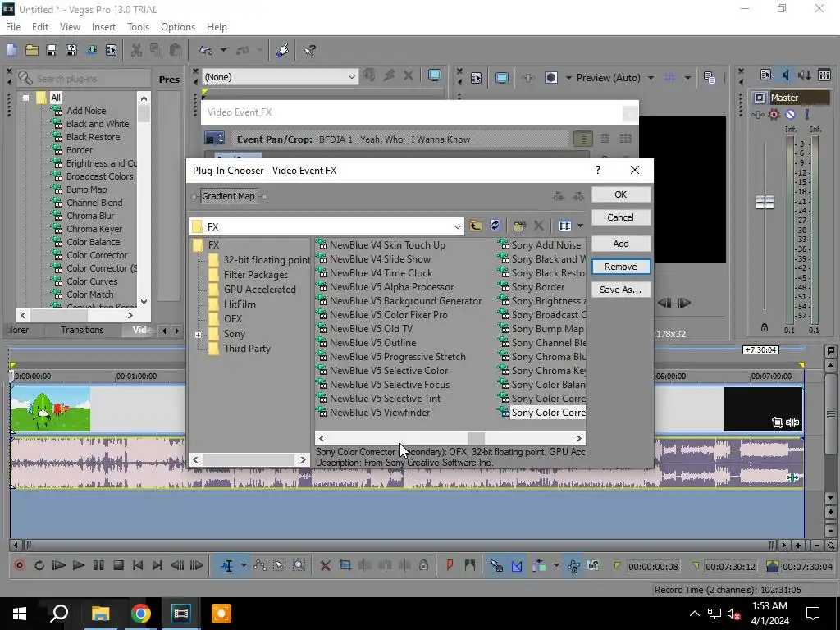Go to end of project transport button
Image resolution: width=840 pixels, height=630 pixels.
pyautogui.click(x=157, y=565)
